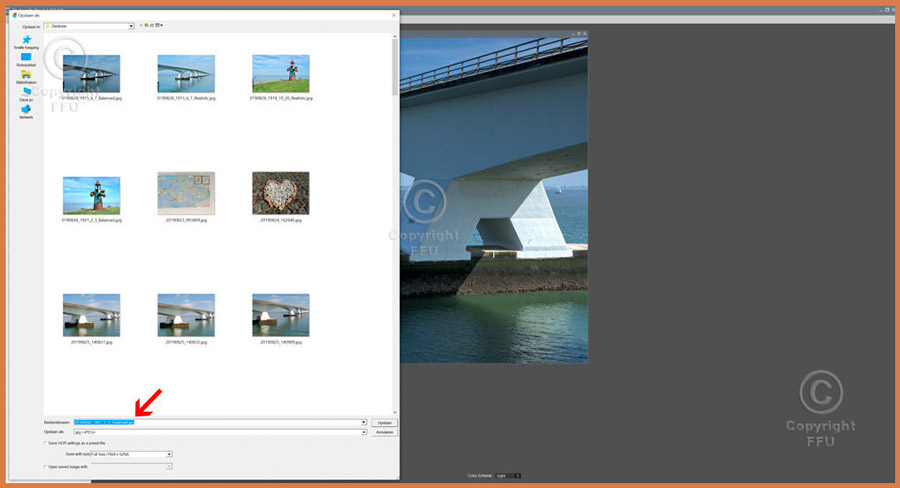Open the Color Scheme dropdown in the main window
Screen dimensions: 900x488
pos(509,475)
